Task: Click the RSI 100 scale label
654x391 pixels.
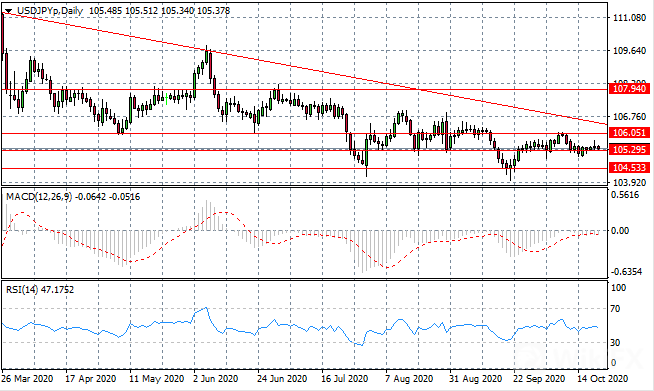Action: [x=618, y=288]
